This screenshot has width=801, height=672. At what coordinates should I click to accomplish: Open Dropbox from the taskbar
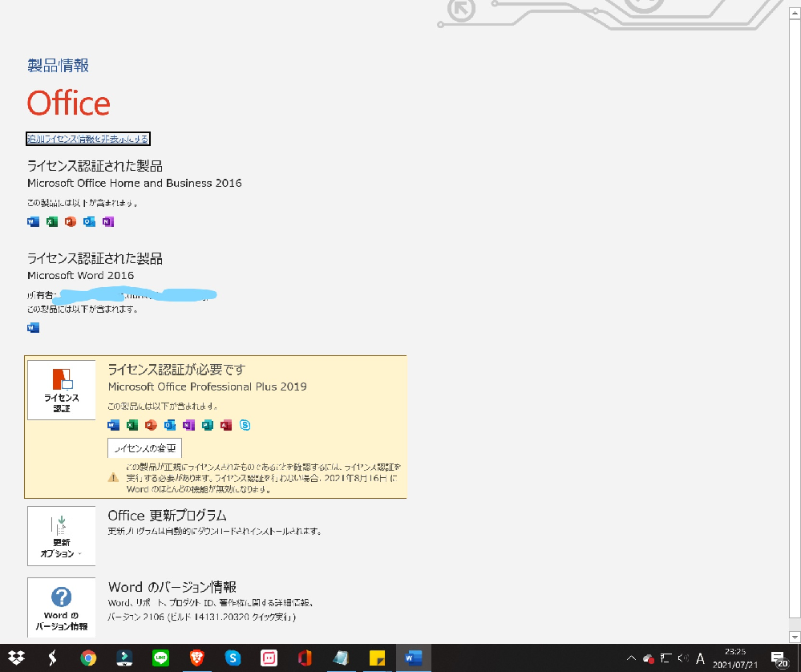[16, 658]
